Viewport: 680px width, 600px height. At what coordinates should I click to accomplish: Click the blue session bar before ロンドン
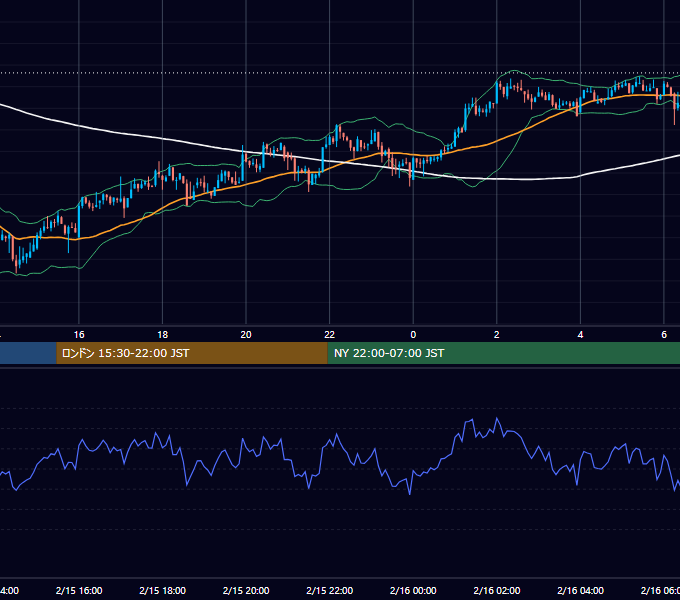tap(28, 353)
